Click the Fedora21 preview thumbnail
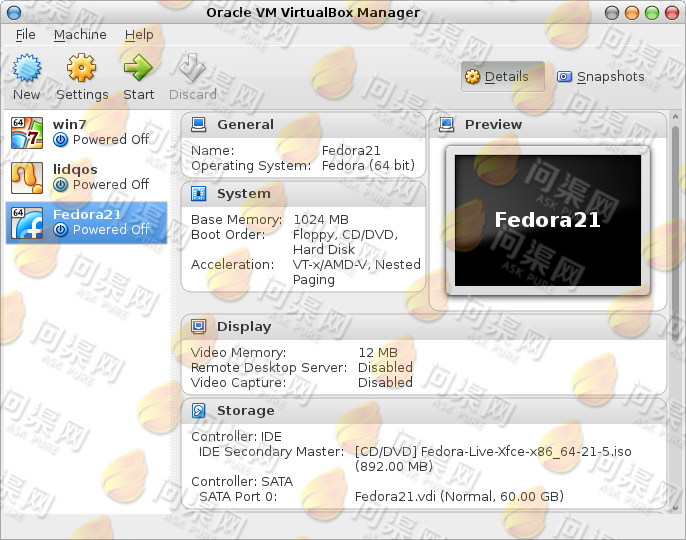Screen dimensions: 686x540 [548, 221]
